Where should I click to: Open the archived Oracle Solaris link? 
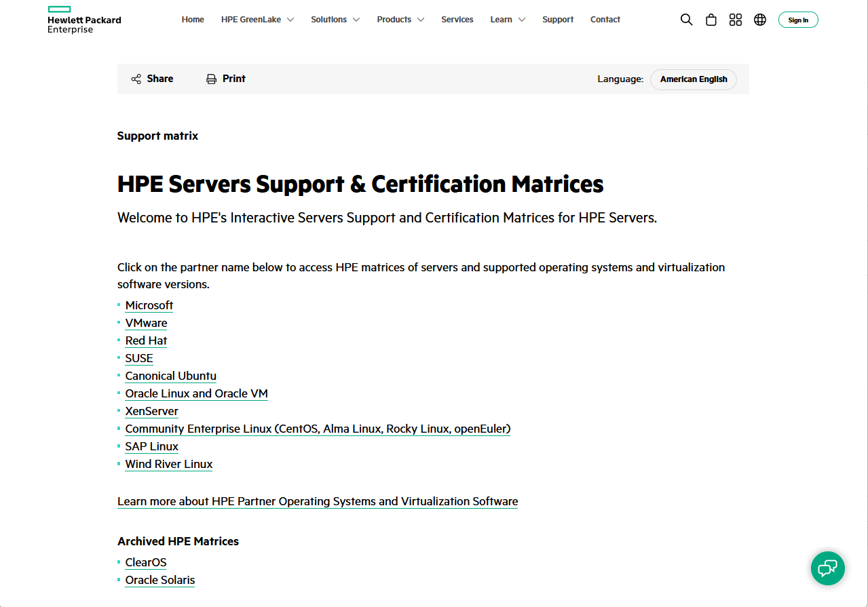[x=160, y=580]
